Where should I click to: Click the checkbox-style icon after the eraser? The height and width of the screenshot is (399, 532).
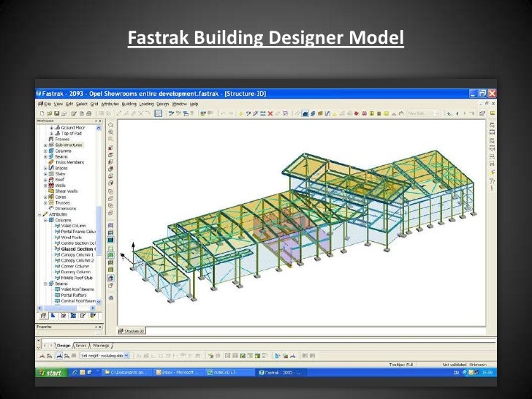click(285, 114)
